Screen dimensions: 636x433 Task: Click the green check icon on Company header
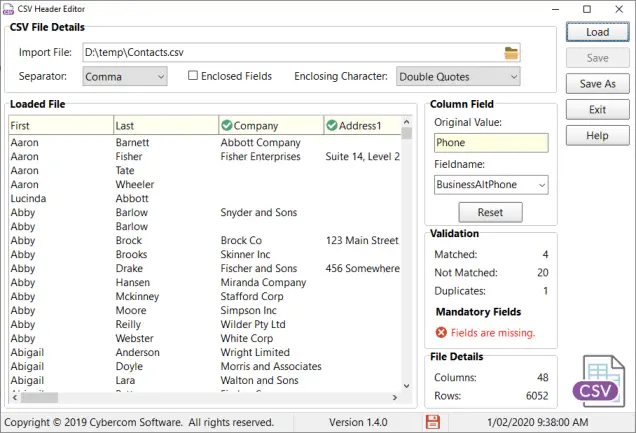click(227, 125)
